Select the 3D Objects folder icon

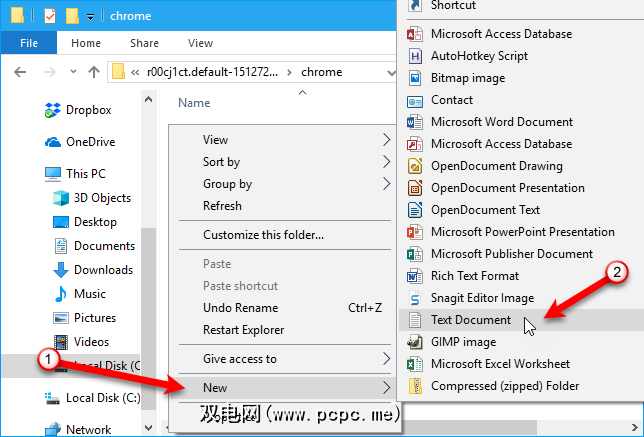tap(62, 198)
